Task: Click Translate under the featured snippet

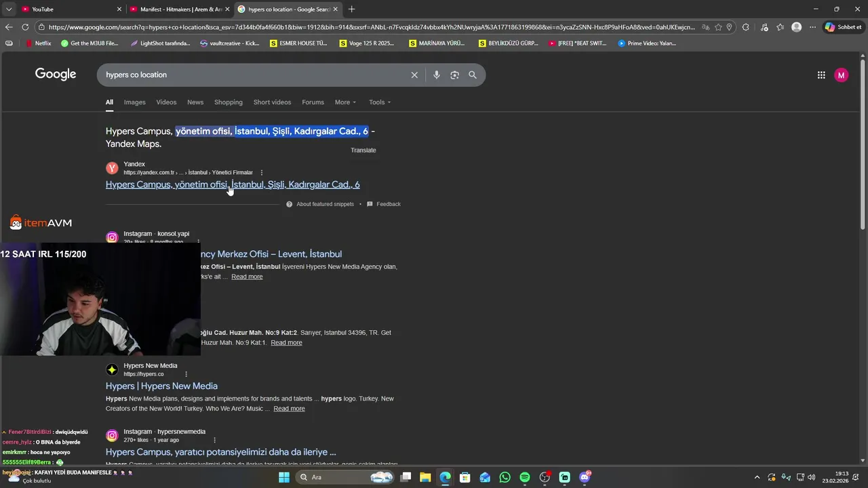Action: 363,150
